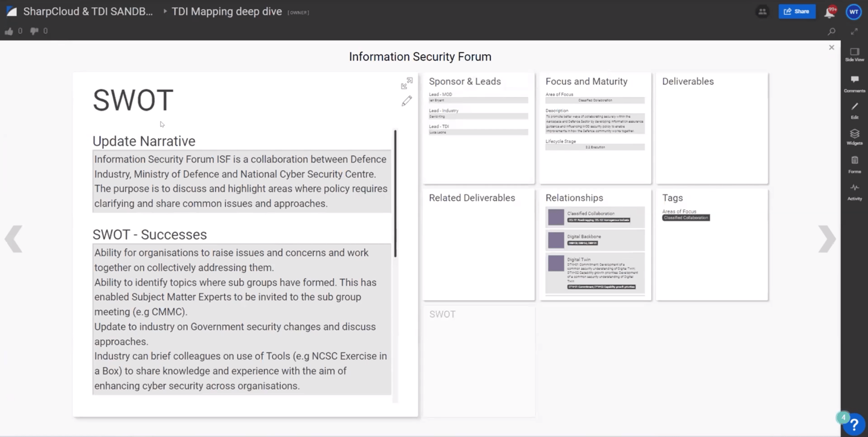This screenshot has height=437, width=868.
Task: Open the Activity panel
Action: (854, 191)
